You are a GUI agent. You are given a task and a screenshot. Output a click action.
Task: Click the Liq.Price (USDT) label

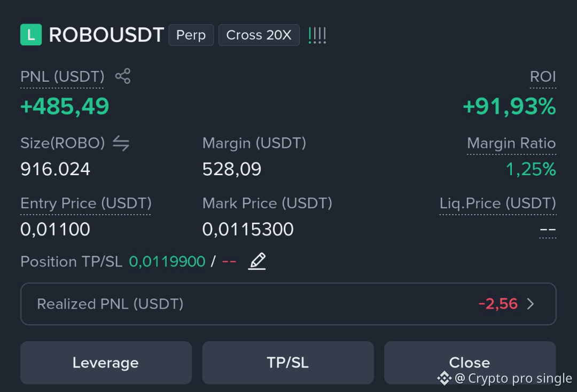coord(498,203)
